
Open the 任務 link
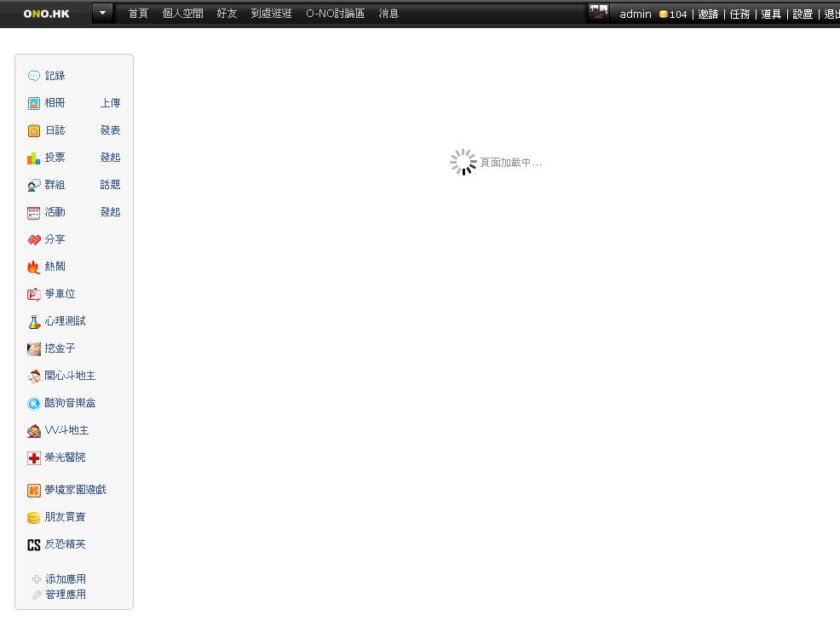point(739,14)
